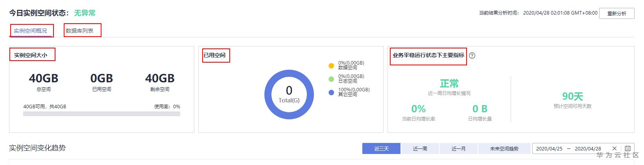Screen dimensions: 644x165
Task: Click the green 日志空间 legend dot
Action: tap(331, 79)
